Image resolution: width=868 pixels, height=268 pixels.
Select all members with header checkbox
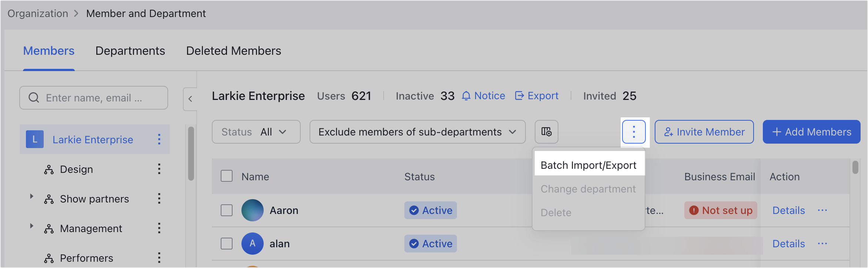coord(227,176)
